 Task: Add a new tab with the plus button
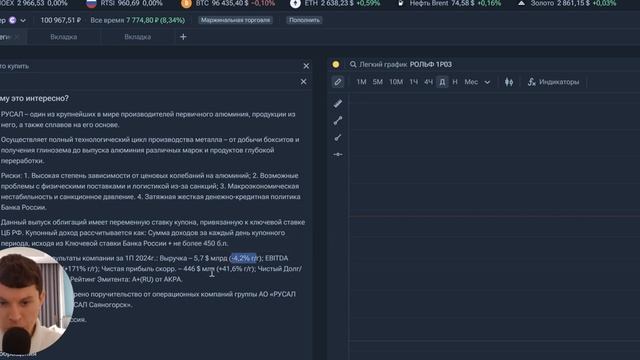[x=183, y=37]
